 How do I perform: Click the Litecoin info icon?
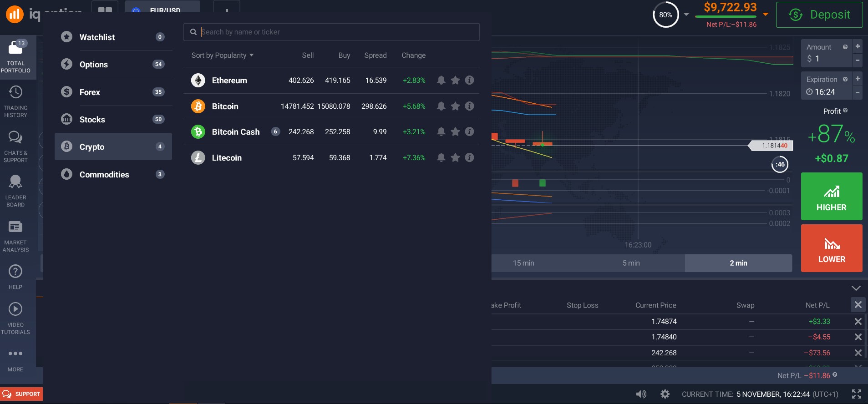pyautogui.click(x=469, y=157)
